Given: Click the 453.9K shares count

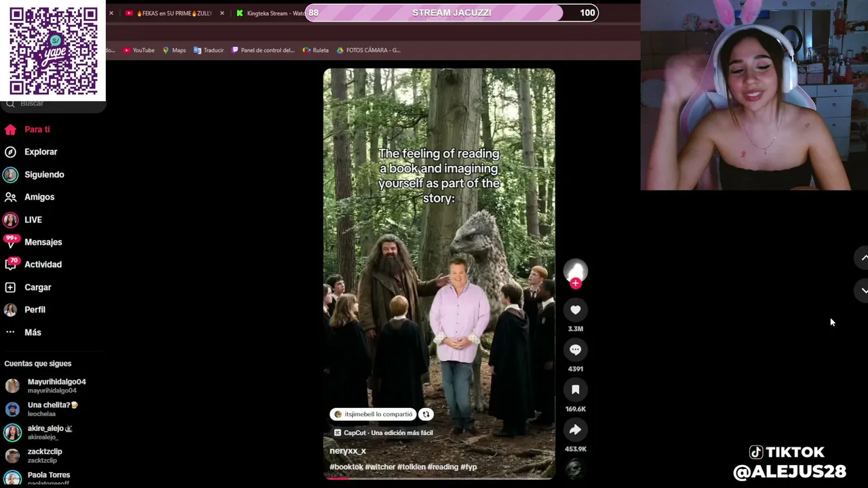Looking at the screenshot, I should pos(575,449).
